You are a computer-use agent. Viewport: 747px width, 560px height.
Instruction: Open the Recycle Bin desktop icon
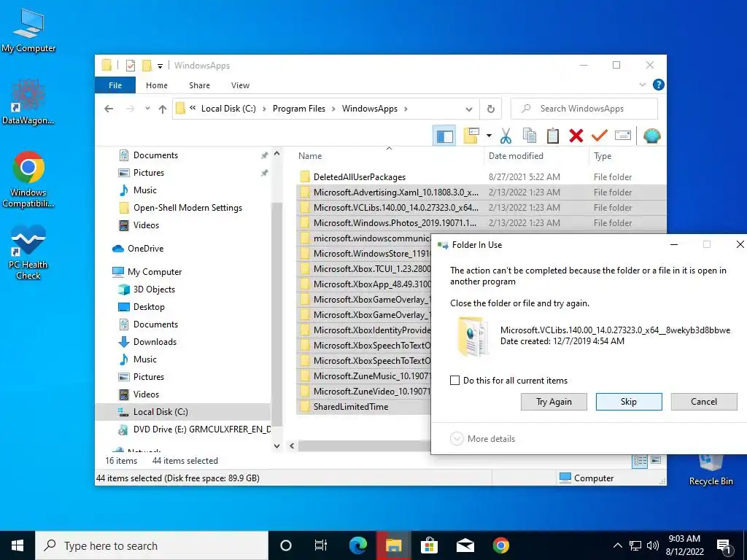711,470
